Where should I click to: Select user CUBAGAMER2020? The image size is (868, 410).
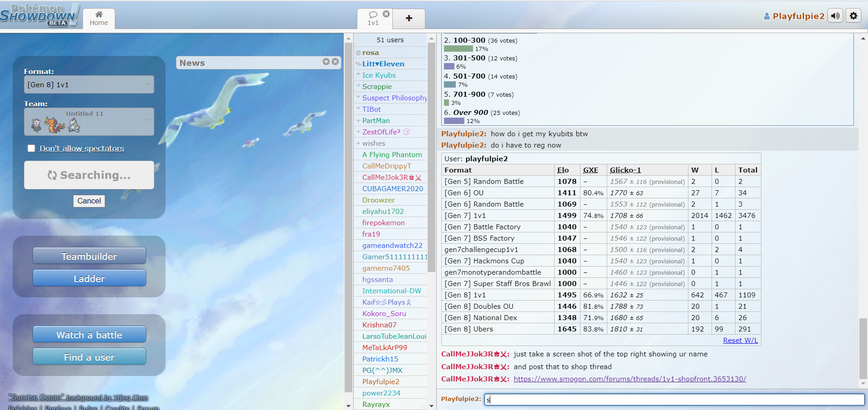390,189
